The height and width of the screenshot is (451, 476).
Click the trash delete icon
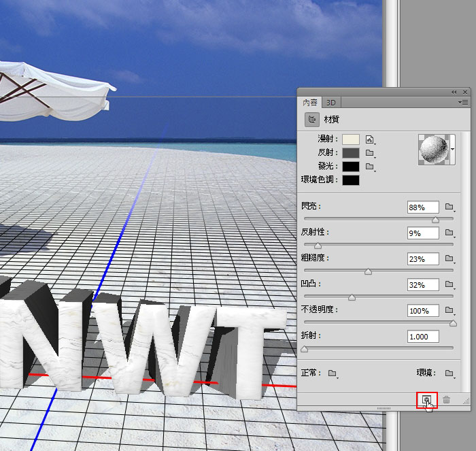point(447,401)
